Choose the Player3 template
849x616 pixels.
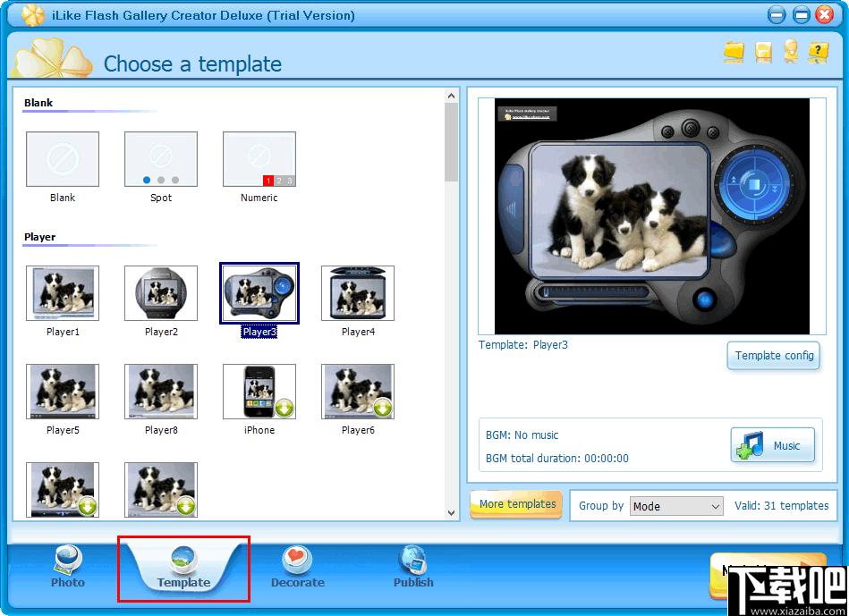click(259, 293)
